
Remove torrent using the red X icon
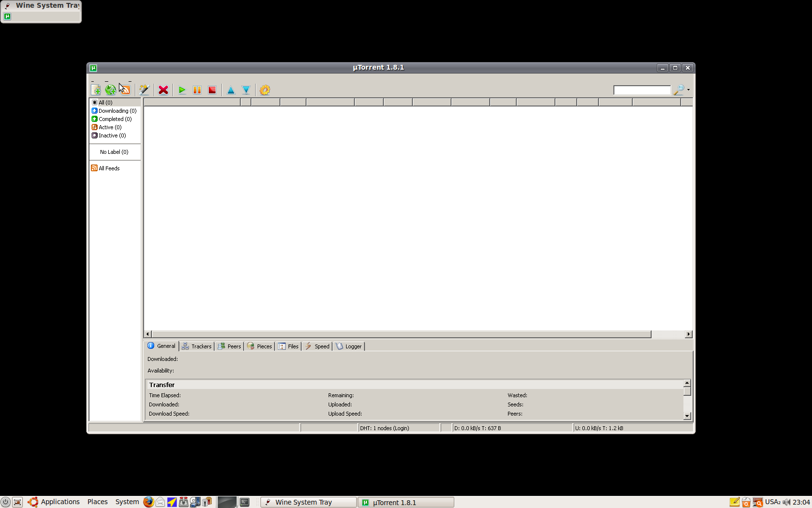[x=163, y=90]
